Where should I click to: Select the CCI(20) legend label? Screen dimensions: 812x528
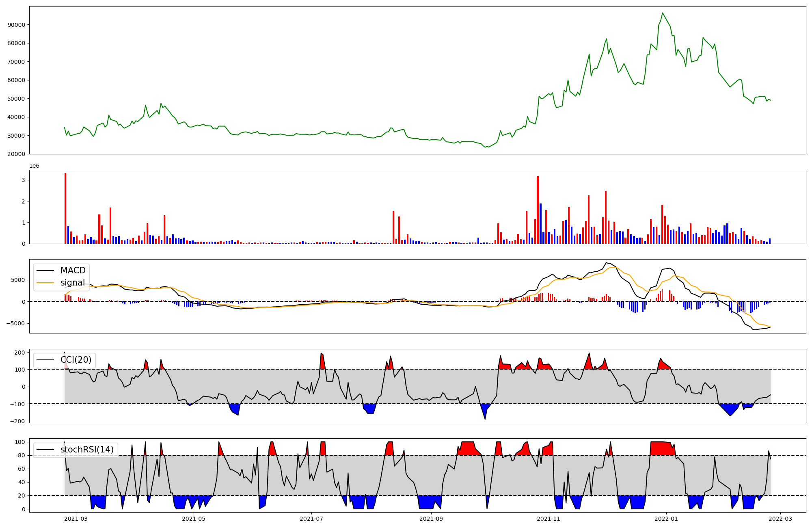[76, 360]
